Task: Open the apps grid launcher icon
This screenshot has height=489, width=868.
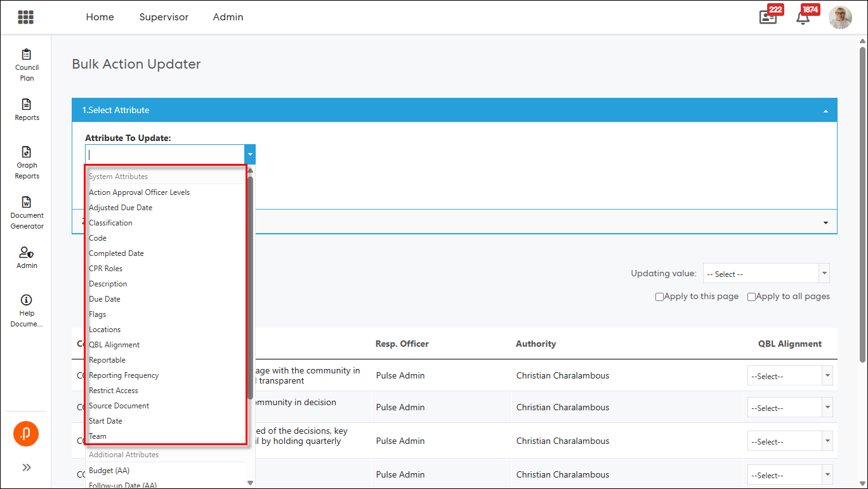Action: [x=25, y=17]
